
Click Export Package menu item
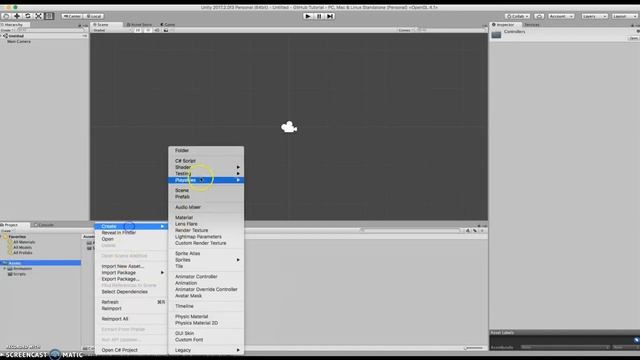pos(131,279)
